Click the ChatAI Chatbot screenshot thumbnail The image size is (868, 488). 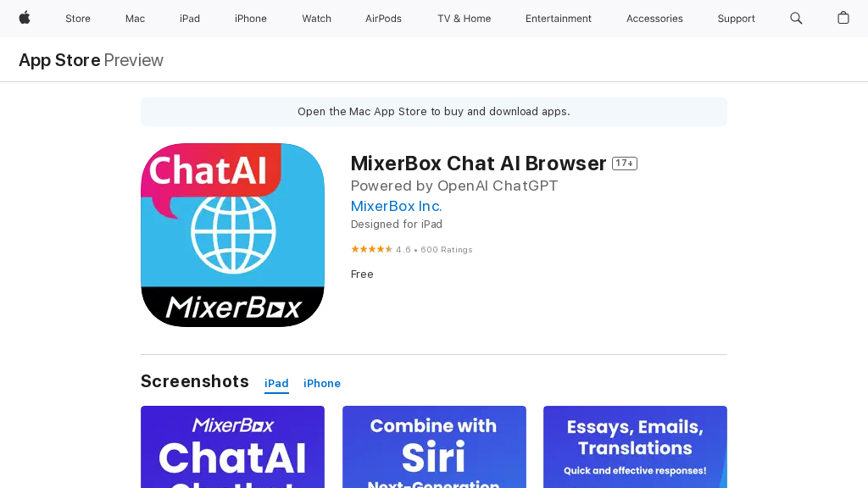click(x=232, y=446)
